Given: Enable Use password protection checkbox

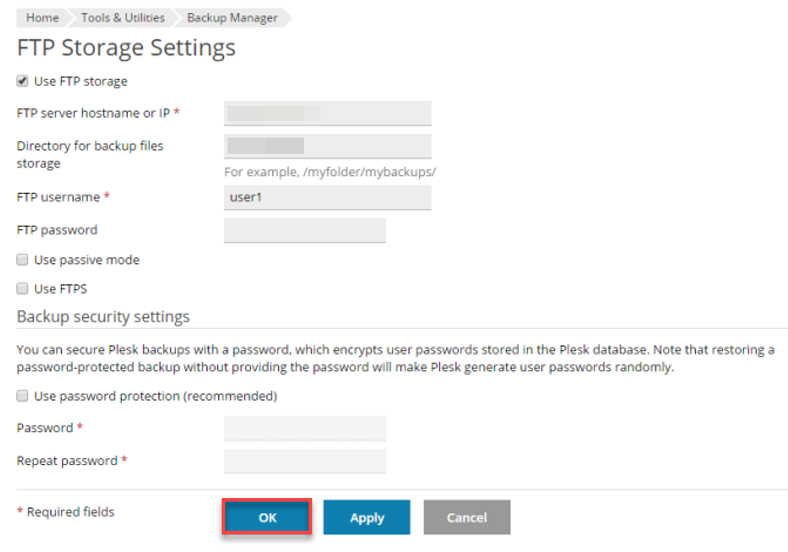Looking at the screenshot, I should [22, 396].
